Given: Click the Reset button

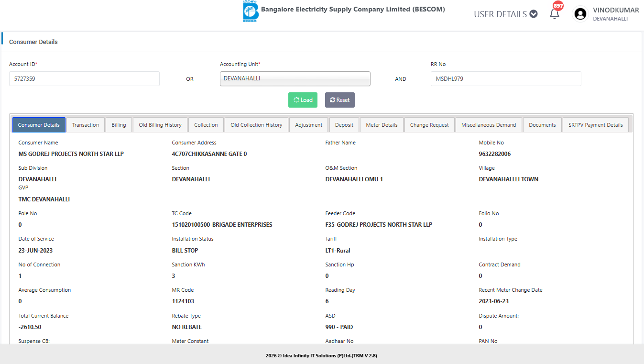Looking at the screenshot, I should [339, 100].
